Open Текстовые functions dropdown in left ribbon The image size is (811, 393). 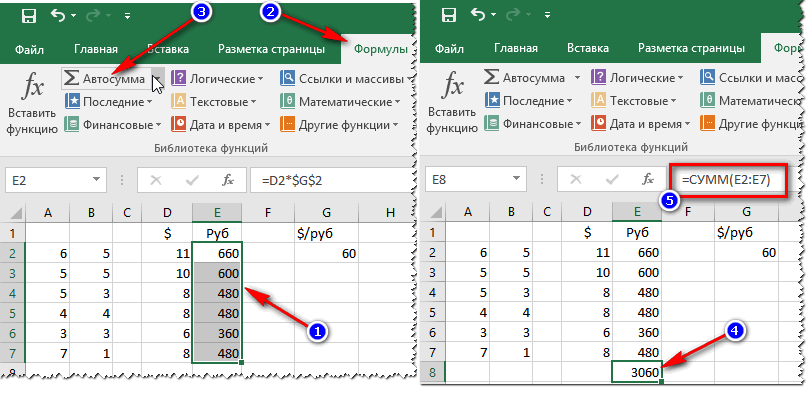[x=214, y=102]
